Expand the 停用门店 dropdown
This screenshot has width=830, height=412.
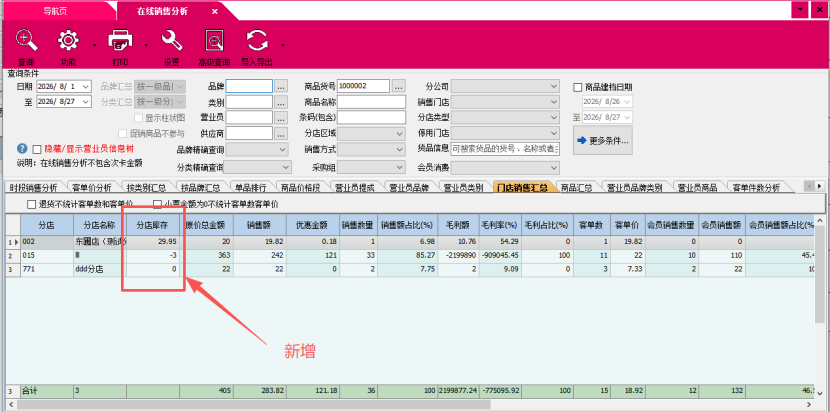[554, 133]
